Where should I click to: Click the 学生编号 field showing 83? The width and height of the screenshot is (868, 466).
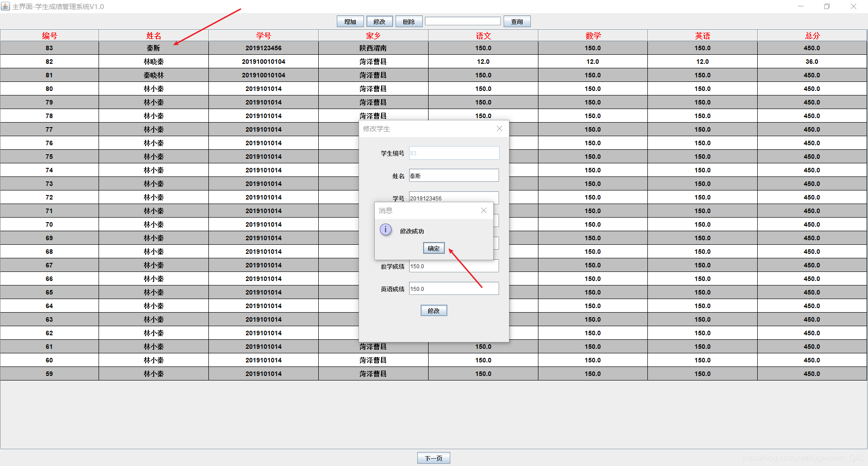pyautogui.click(x=454, y=153)
